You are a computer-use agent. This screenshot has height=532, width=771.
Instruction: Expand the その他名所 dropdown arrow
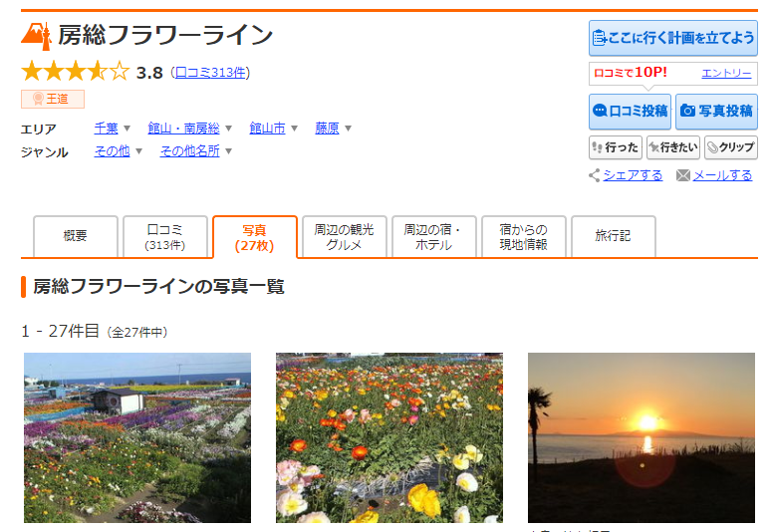click(x=229, y=151)
